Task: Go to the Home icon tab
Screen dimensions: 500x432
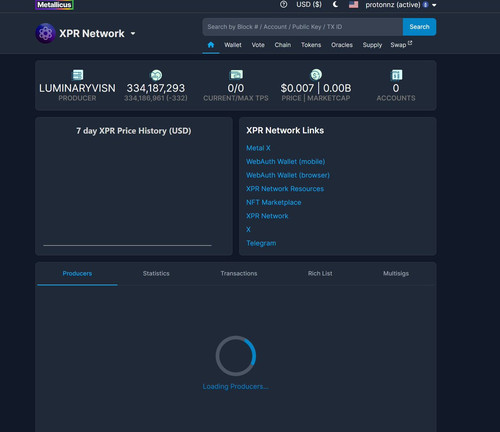Action: [211, 45]
